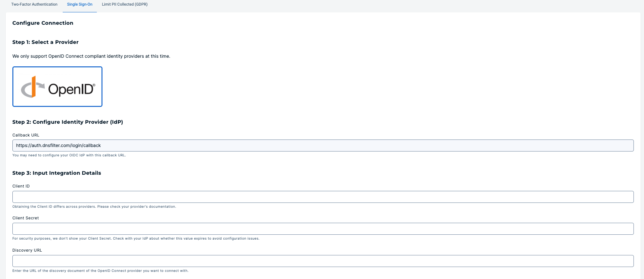Screen dimensions: 644x279
Task: Click the Callback URL label
Action: click(26, 135)
